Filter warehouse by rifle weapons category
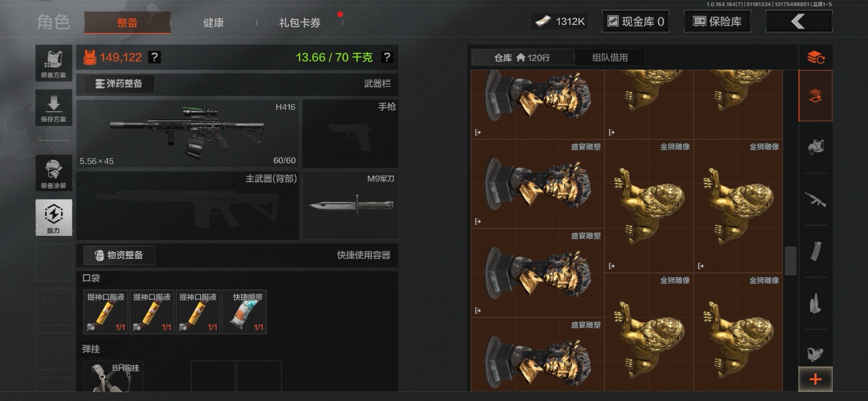The width and height of the screenshot is (868, 401). 816,200
